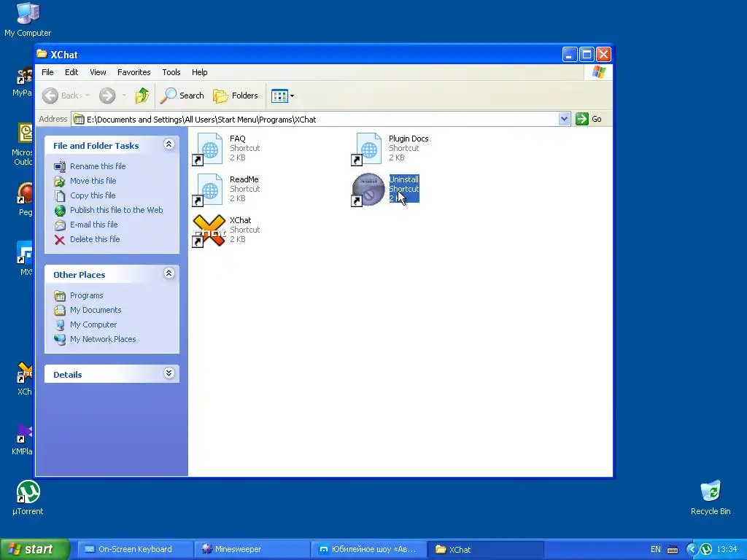
Task: Open the Forward button history dropdown
Action: (x=124, y=96)
